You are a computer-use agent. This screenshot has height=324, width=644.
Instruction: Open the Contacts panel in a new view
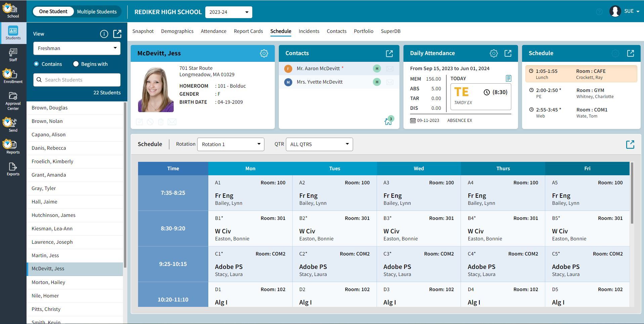click(x=389, y=53)
